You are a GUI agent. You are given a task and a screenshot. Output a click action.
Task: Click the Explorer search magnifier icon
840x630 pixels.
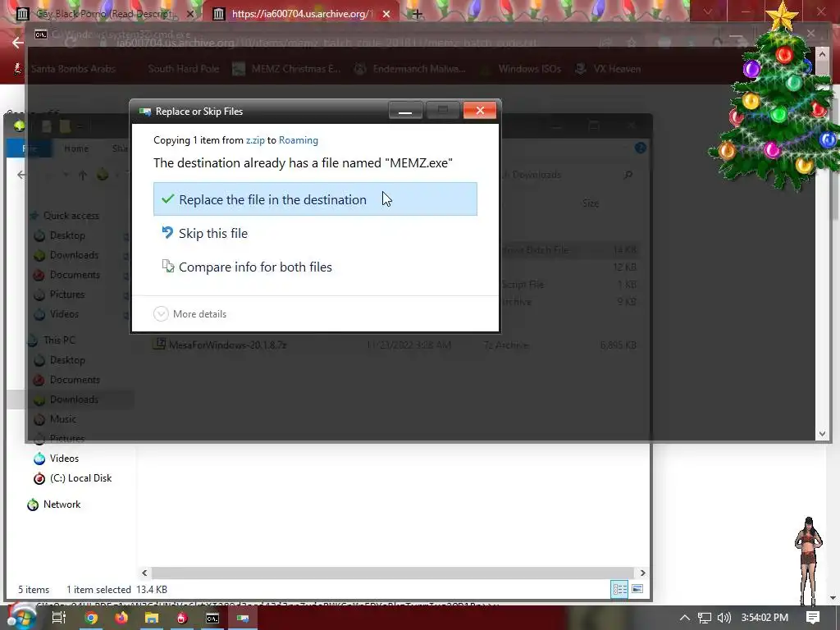click(628, 175)
